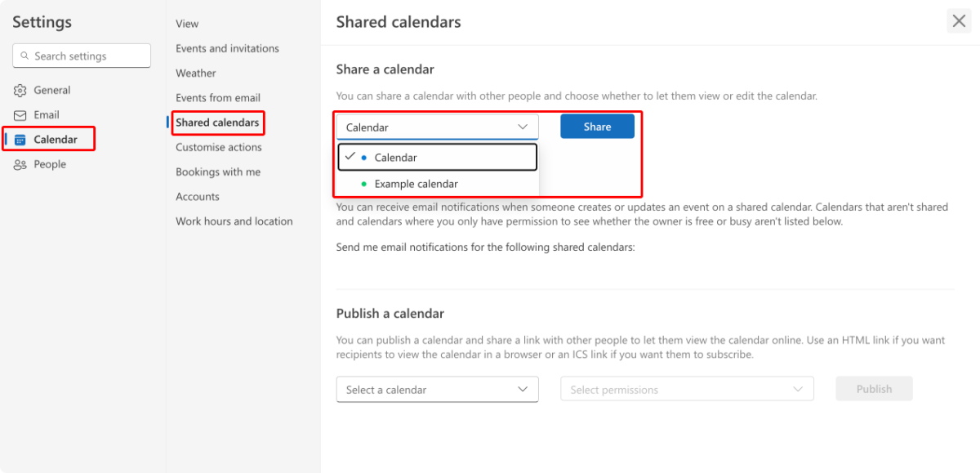Open the Select permissions dropdown

tap(686, 390)
